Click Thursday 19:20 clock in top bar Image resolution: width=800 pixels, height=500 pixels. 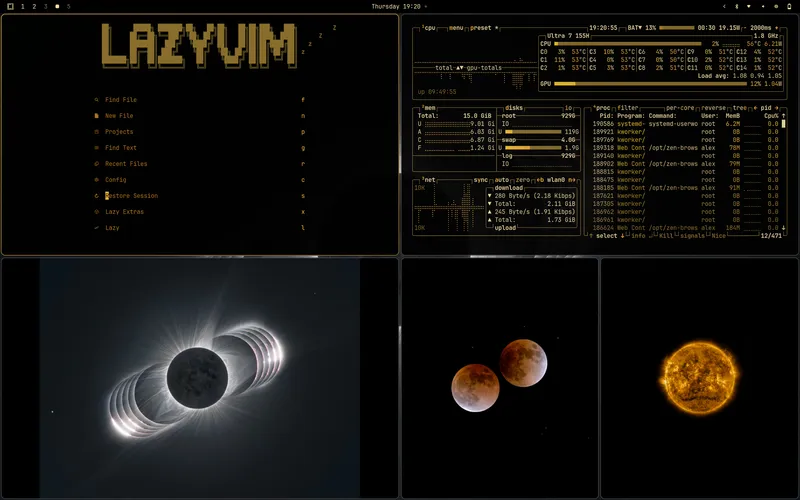coord(396,7)
